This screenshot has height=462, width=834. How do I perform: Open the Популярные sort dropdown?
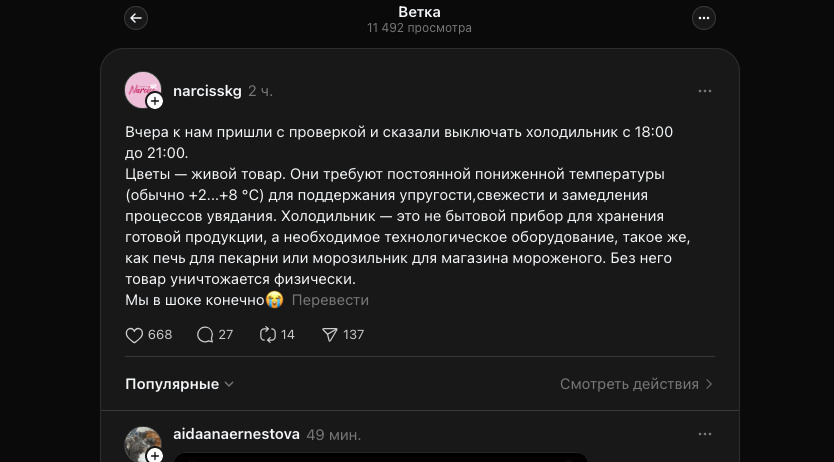pyautogui.click(x=180, y=384)
